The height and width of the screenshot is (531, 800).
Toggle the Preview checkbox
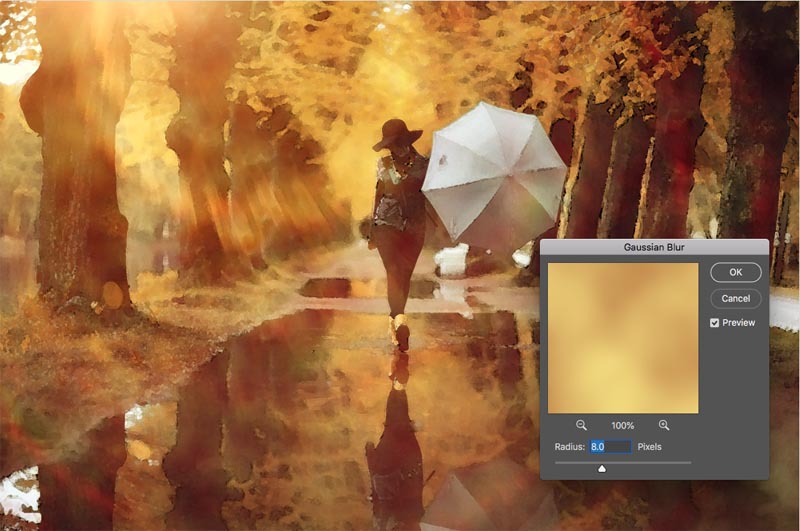pyautogui.click(x=714, y=323)
